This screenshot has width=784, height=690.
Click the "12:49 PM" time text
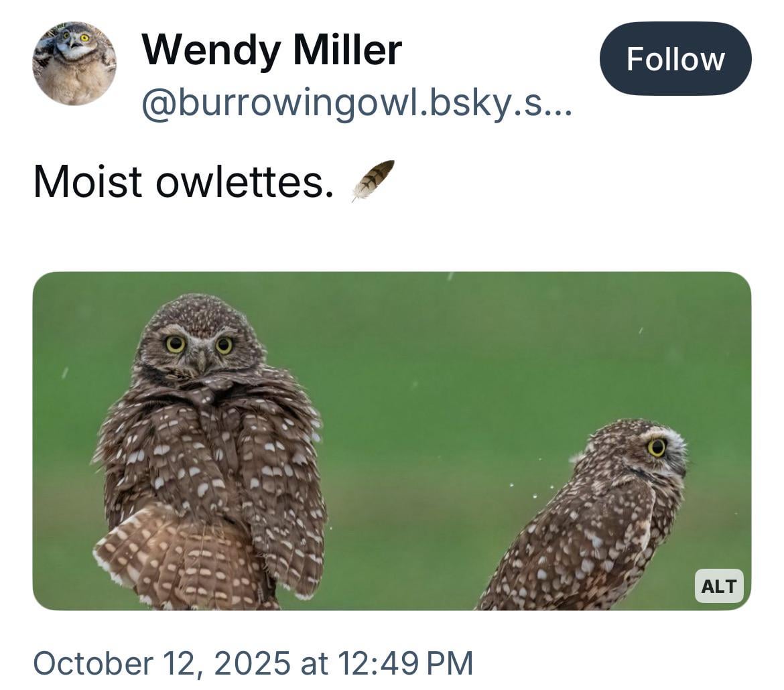click(405, 663)
